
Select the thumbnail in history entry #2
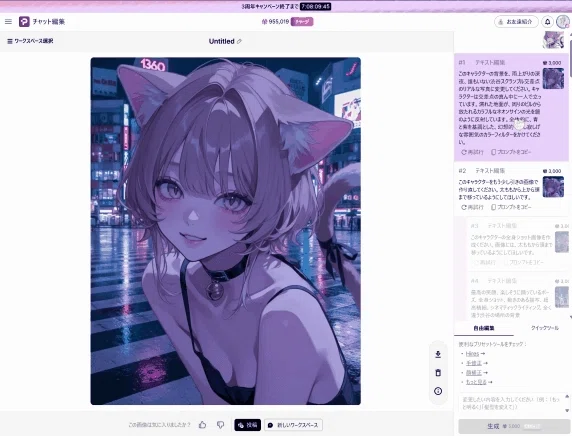pos(553,187)
